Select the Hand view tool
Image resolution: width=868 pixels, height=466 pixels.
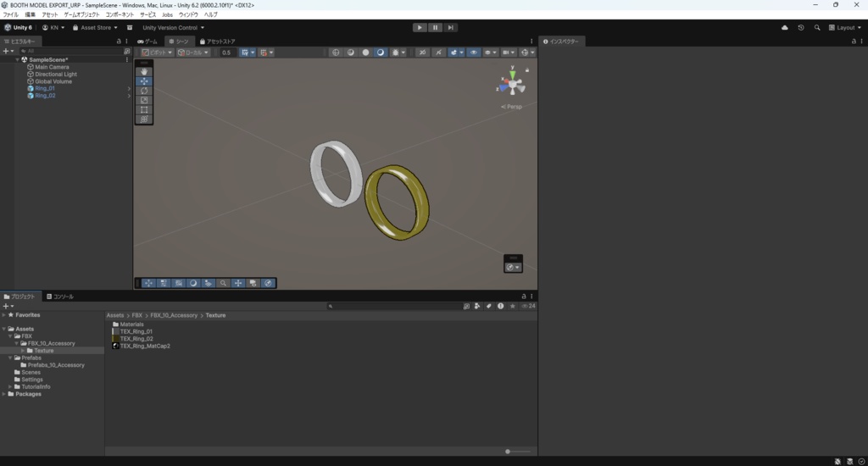click(x=144, y=71)
